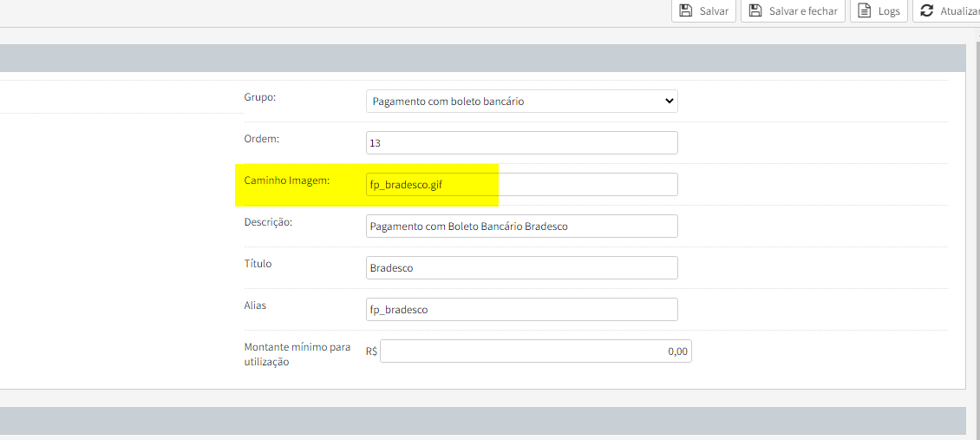This screenshot has width=980, height=440.
Task: Click the Grupo label
Action: pos(259,97)
